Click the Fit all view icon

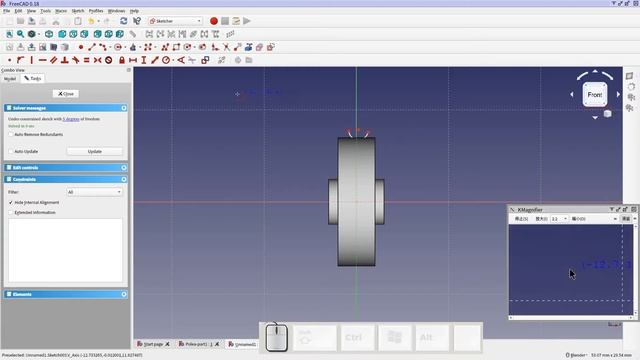pos(9,34)
